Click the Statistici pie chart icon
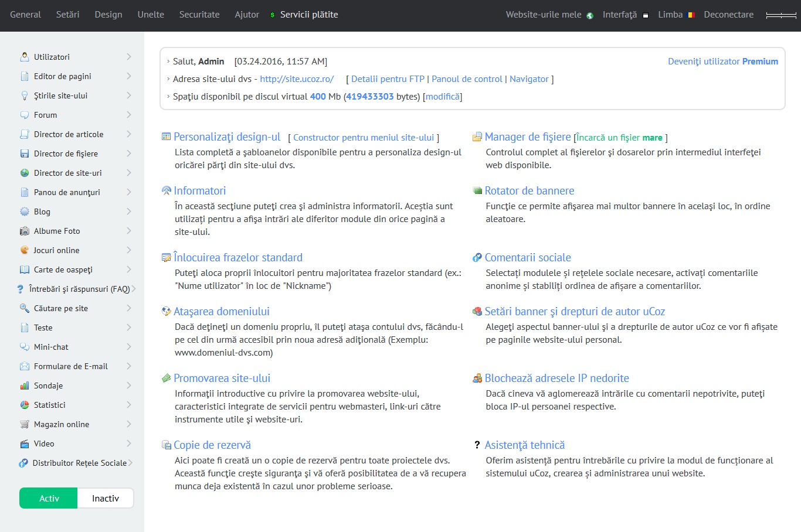 point(25,405)
